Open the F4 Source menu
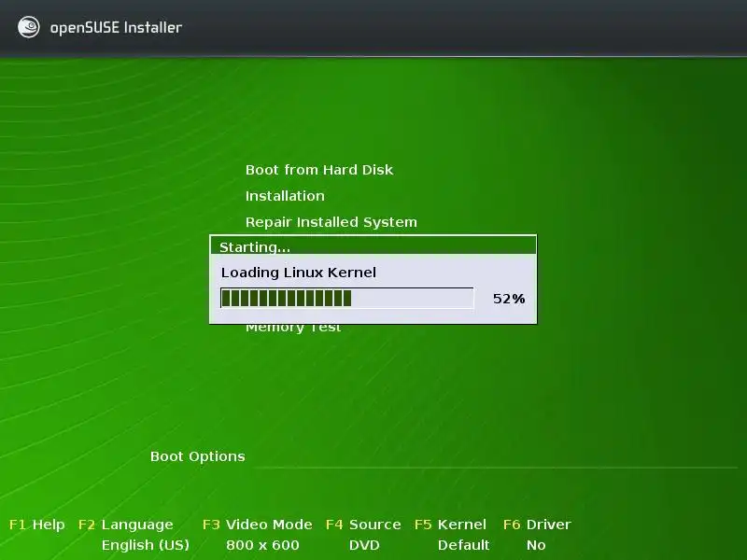Screen dimensions: 747x560 point(363,525)
